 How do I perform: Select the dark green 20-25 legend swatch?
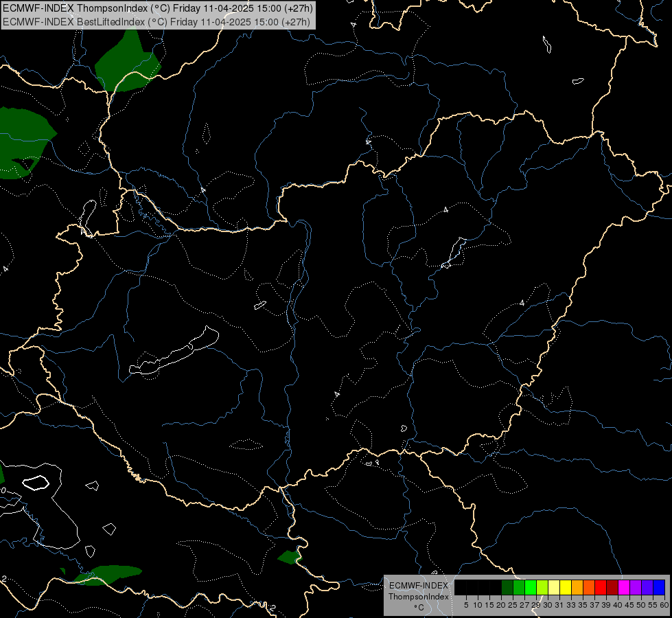coord(507,587)
